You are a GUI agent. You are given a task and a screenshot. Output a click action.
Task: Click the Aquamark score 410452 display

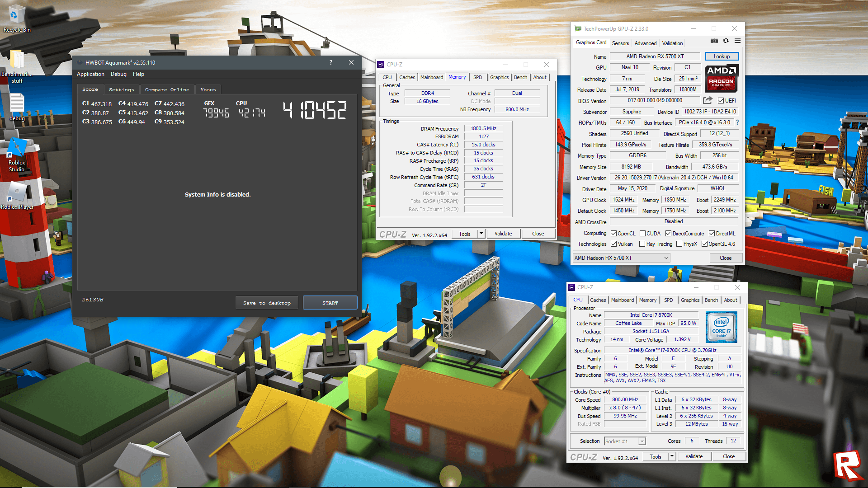315,110
